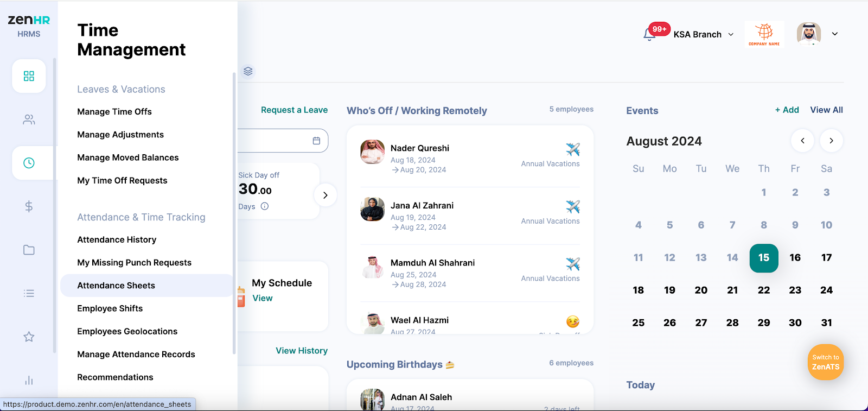This screenshot has height=411, width=868.
Task: Open the dashboard grid icon in sidebar
Action: click(29, 76)
